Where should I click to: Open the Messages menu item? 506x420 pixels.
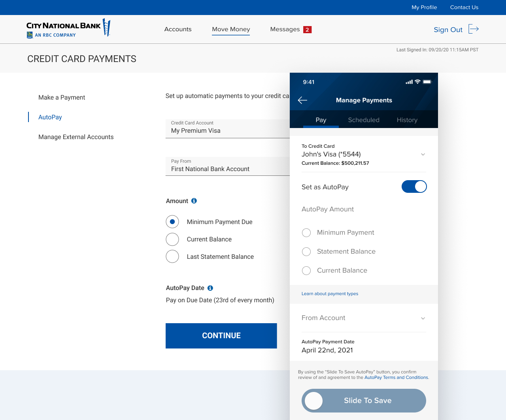[x=285, y=29]
